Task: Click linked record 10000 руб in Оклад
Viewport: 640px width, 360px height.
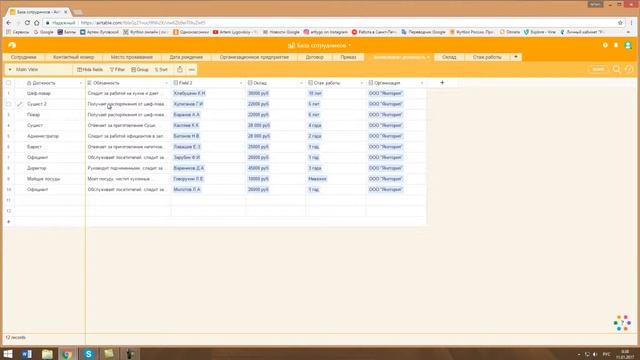Action: tap(258, 179)
